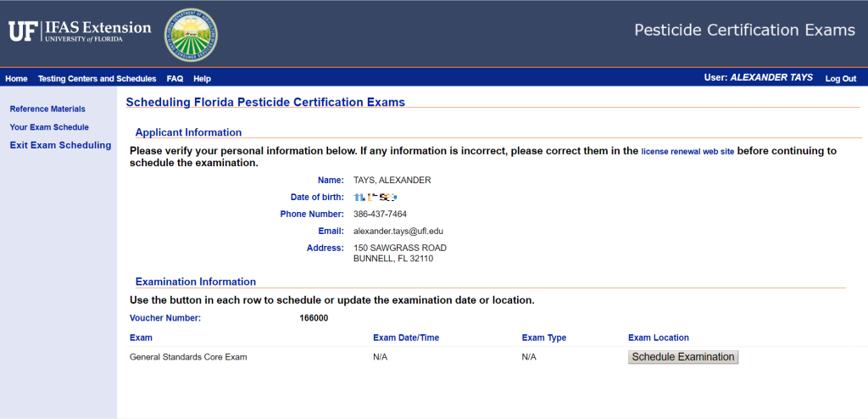Screen dimensions: 868x419
Task: View Your Exam Schedule
Action: pyautogui.click(x=49, y=127)
